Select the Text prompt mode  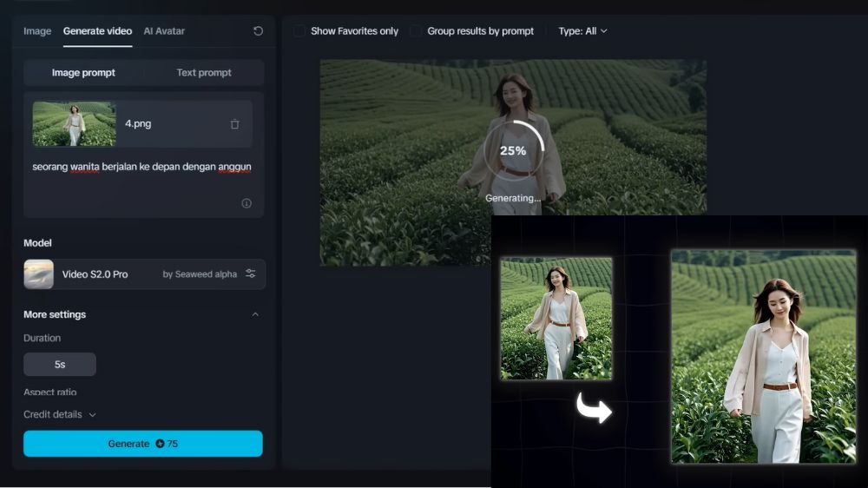click(204, 73)
